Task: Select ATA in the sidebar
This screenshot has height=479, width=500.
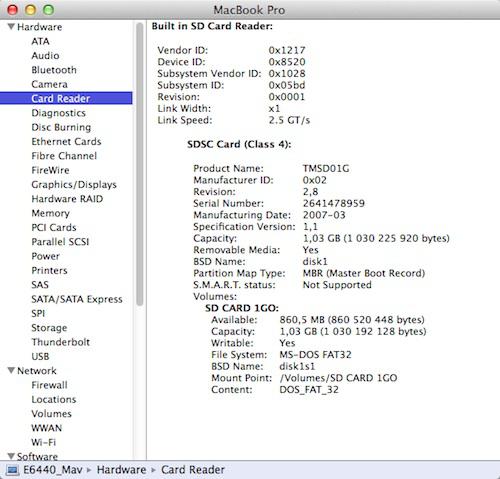Action: pos(40,41)
